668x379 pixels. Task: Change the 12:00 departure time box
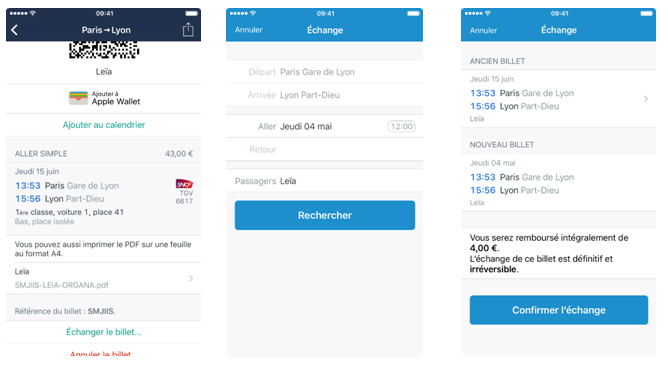[x=402, y=126]
